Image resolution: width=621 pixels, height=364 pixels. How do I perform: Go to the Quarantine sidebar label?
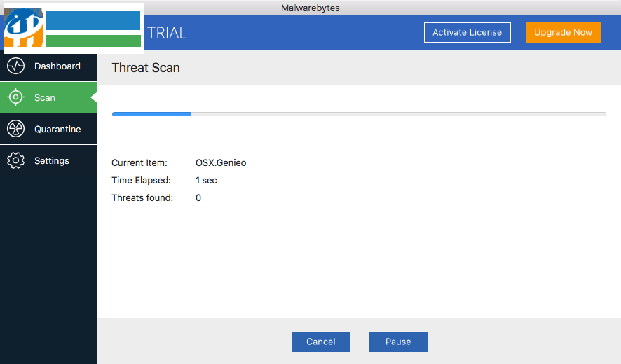point(57,129)
